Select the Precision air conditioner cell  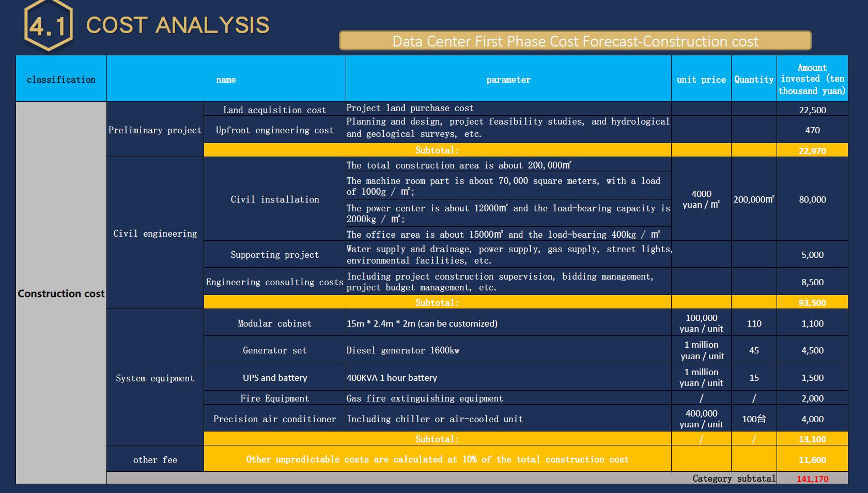coord(274,419)
